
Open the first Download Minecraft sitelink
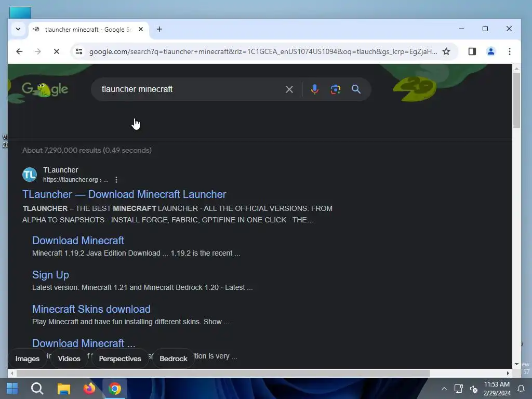click(78, 241)
